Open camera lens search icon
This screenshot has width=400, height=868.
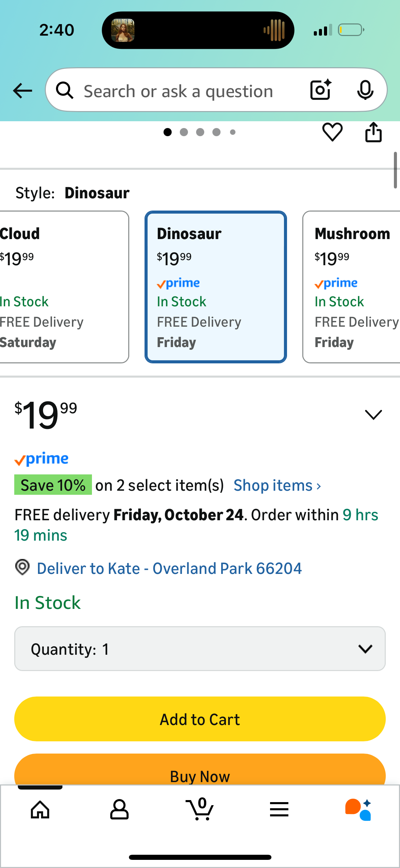(320, 90)
